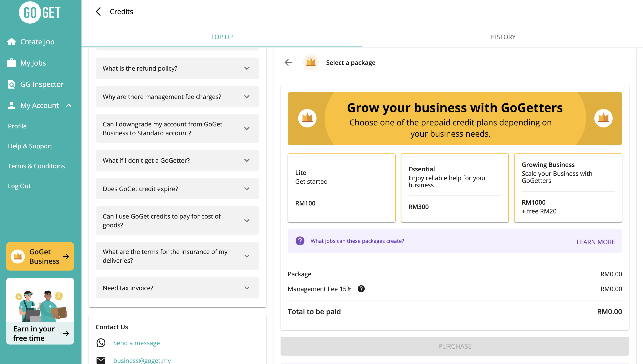Viewport: 643px width, 364px height.
Task: Click the My Account person icon
Action: pos(12,105)
